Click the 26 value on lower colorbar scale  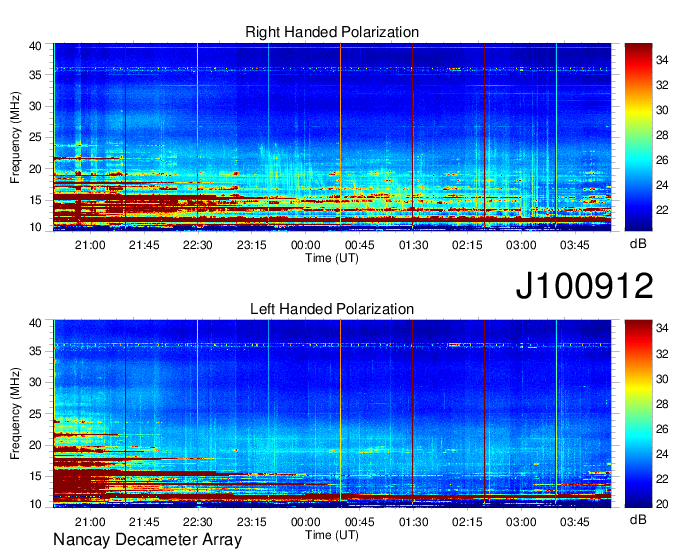pyautogui.click(x=662, y=429)
